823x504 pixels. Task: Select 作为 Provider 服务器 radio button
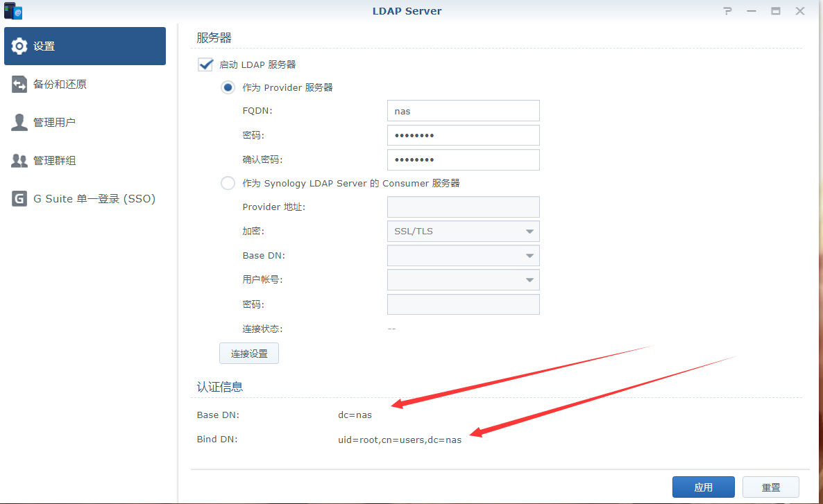[228, 87]
